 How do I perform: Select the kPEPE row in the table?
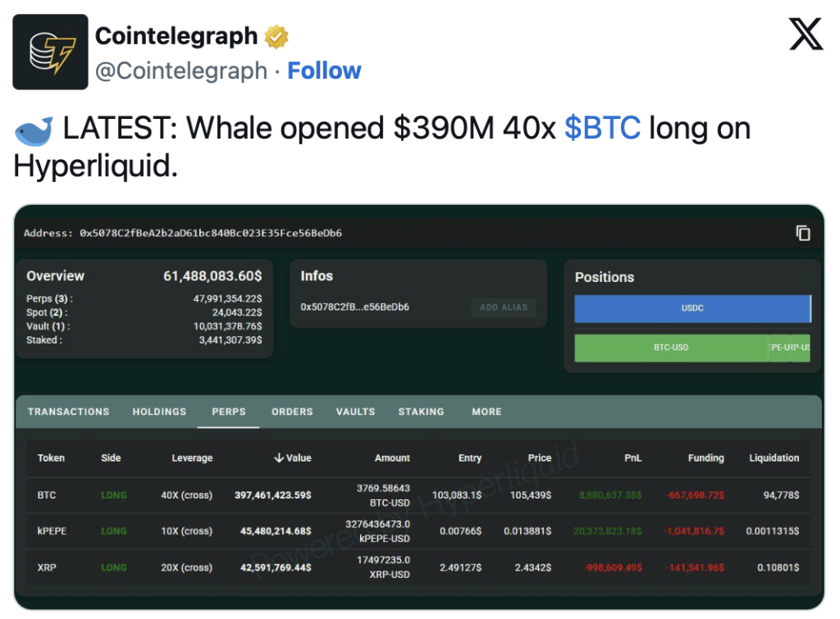coord(418,531)
